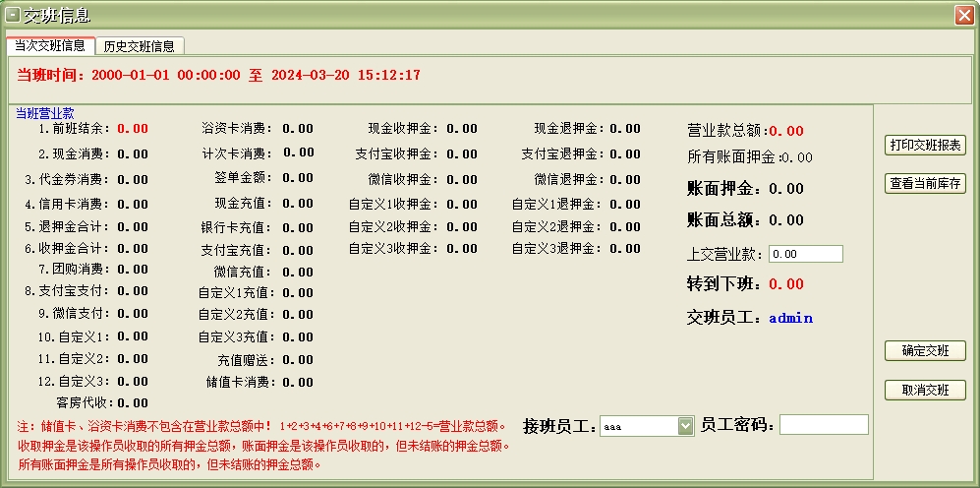Expand the 接班员工 dropdown arrow
This screenshot has width=980, height=488.
coord(685,426)
